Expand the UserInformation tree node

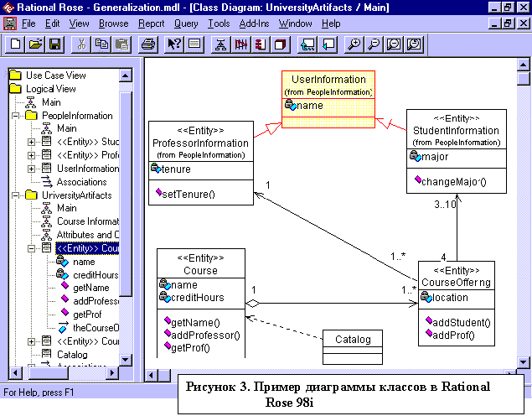31,169
